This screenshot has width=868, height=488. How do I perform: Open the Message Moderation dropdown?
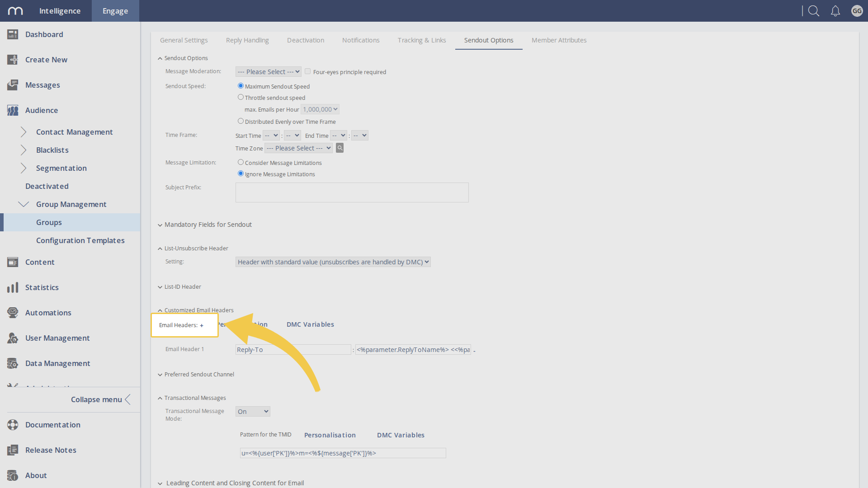pos(269,72)
